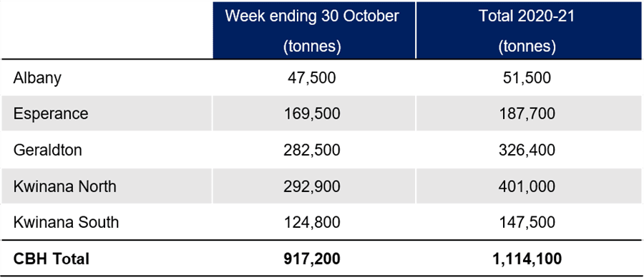Select the Geraldton row label
The width and height of the screenshot is (644, 278).
click(48, 150)
